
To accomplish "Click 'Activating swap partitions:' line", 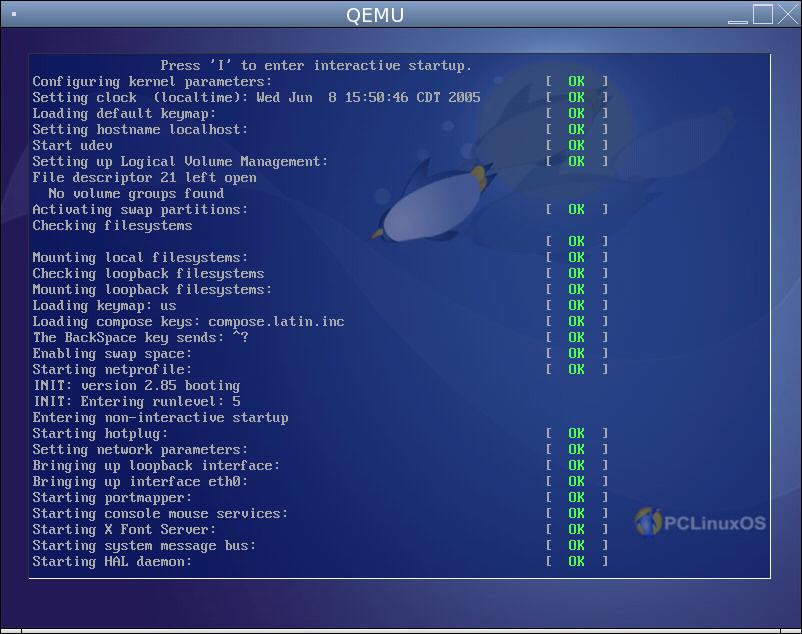I will coord(140,210).
